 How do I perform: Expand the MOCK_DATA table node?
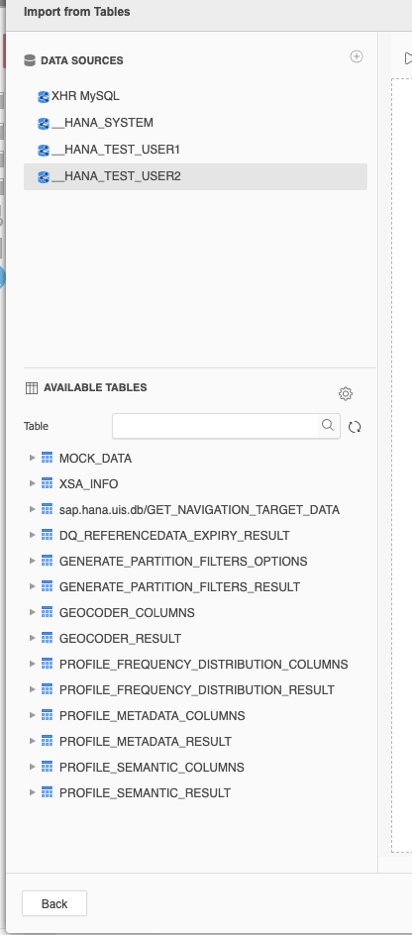tap(32, 458)
